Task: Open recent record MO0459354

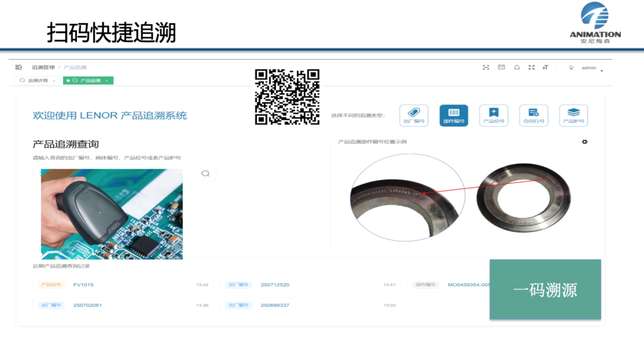Action: click(448, 284)
